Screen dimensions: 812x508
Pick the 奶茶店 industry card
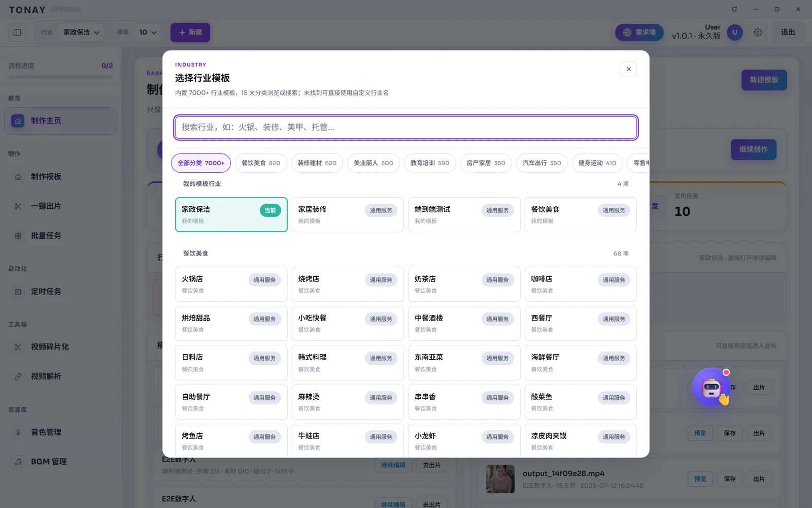point(464,284)
